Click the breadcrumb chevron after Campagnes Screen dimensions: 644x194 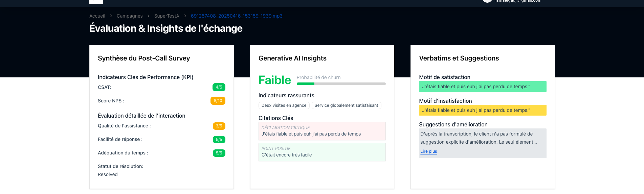point(148,16)
